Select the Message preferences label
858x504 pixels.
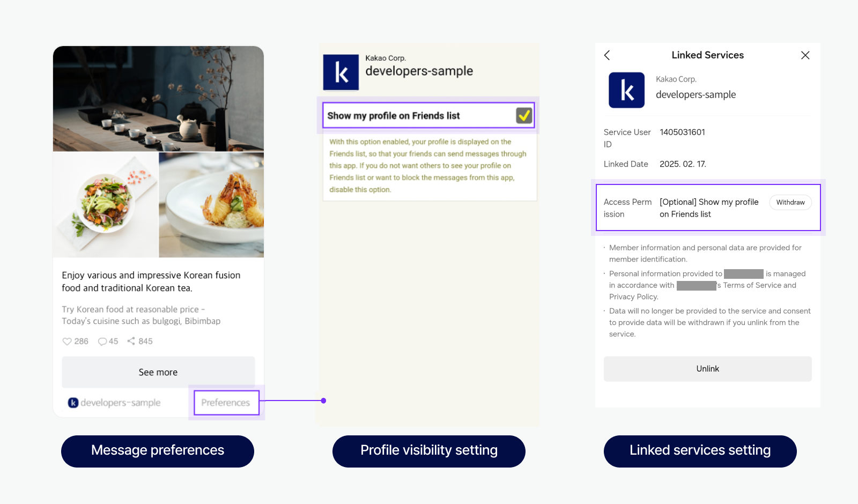[x=158, y=451]
